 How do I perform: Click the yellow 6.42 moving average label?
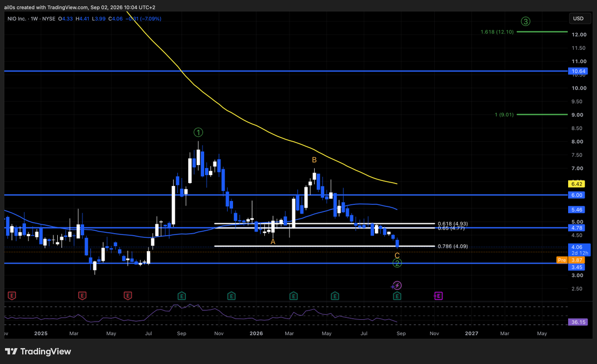tap(577, 183)
